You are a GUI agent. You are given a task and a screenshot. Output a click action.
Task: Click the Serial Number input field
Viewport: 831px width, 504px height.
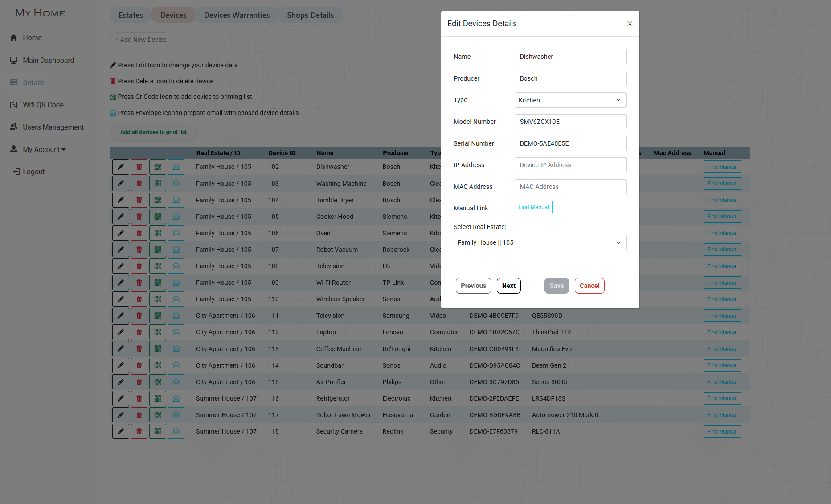coord(570,143)
